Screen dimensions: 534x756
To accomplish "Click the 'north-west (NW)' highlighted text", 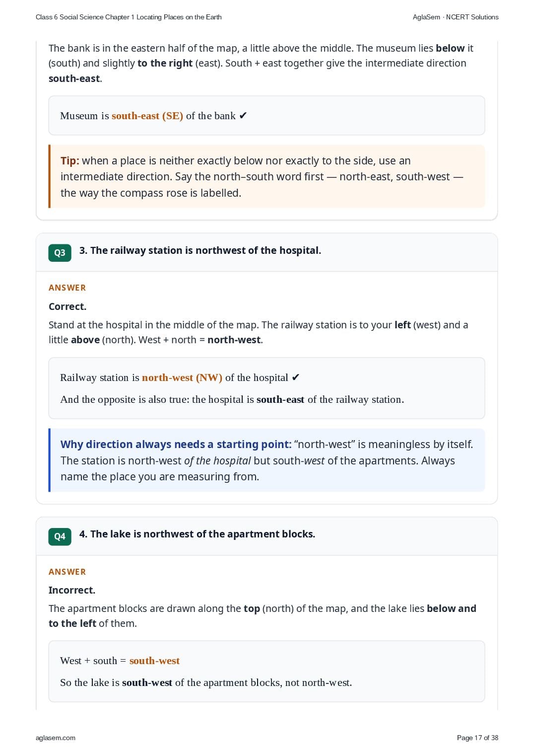I will pos(182,378).
